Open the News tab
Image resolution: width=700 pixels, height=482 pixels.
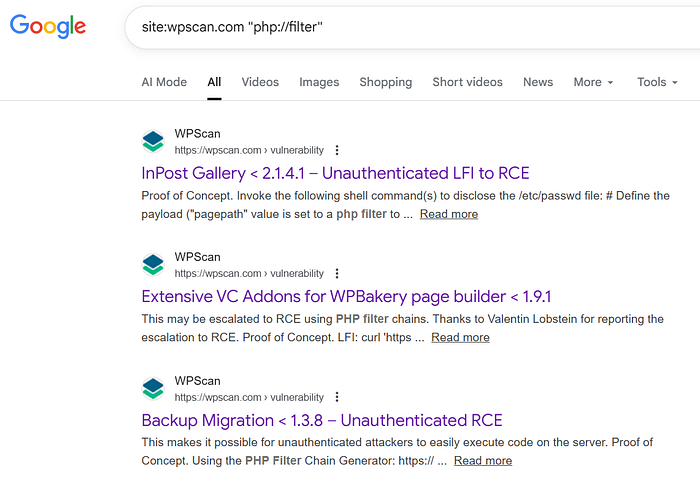[538, 82]
